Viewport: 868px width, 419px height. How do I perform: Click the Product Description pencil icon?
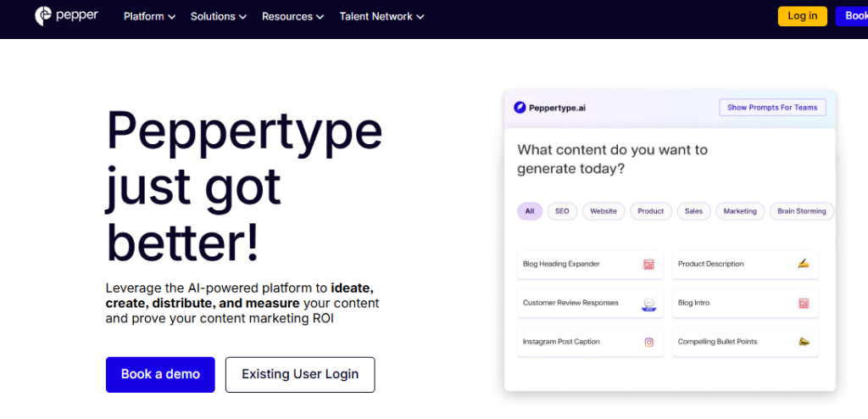point(804,264)
